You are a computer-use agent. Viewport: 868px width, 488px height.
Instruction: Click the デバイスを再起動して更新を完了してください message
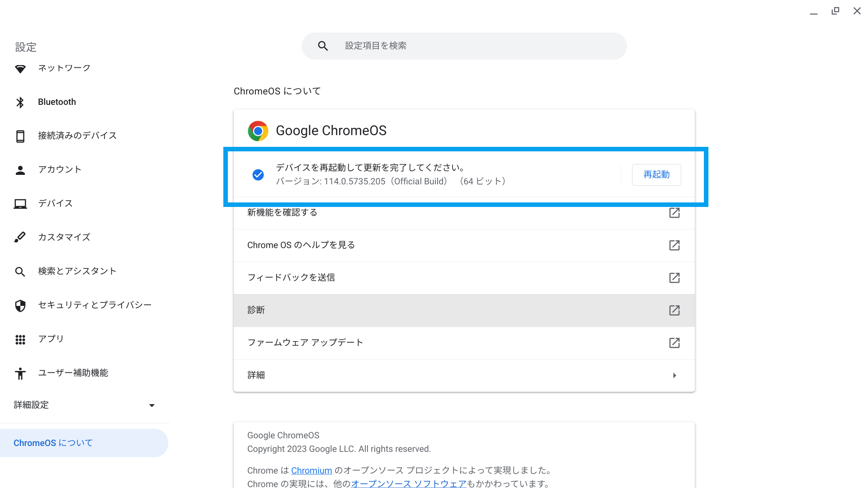point(371,168)
